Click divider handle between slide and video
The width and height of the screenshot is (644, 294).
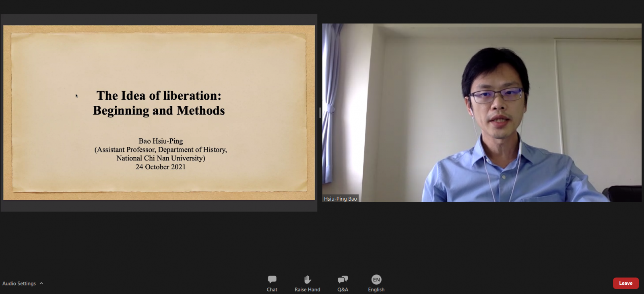click(x=320, y=113)
